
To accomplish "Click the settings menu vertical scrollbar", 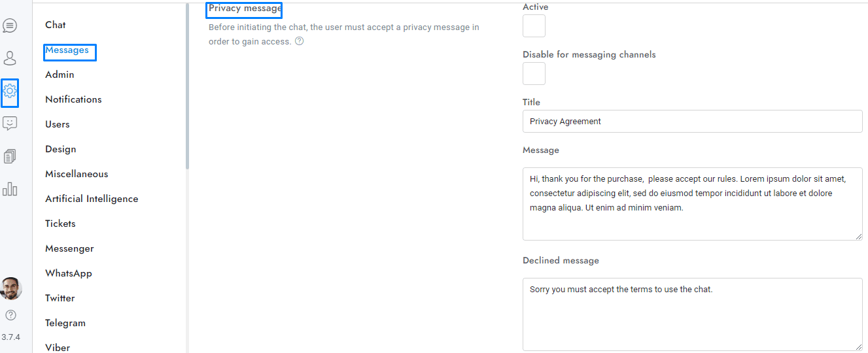I will (x=187, y=98).
